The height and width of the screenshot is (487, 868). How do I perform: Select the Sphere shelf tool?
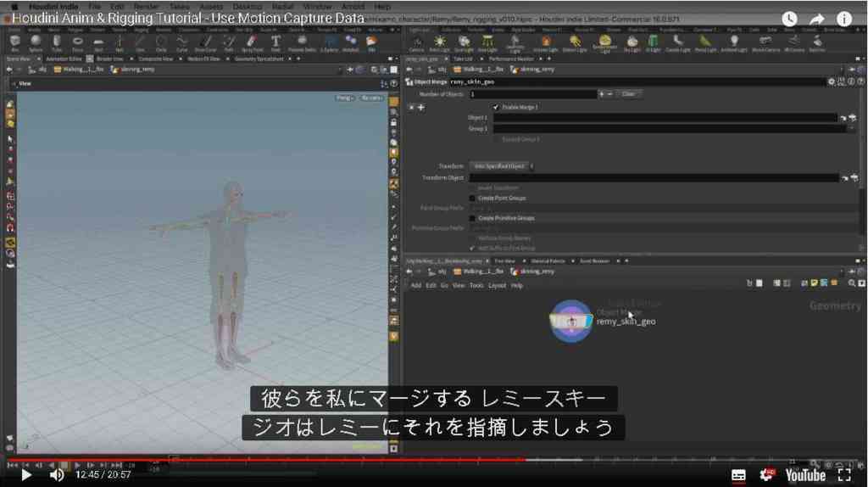(x=36, y=42)
